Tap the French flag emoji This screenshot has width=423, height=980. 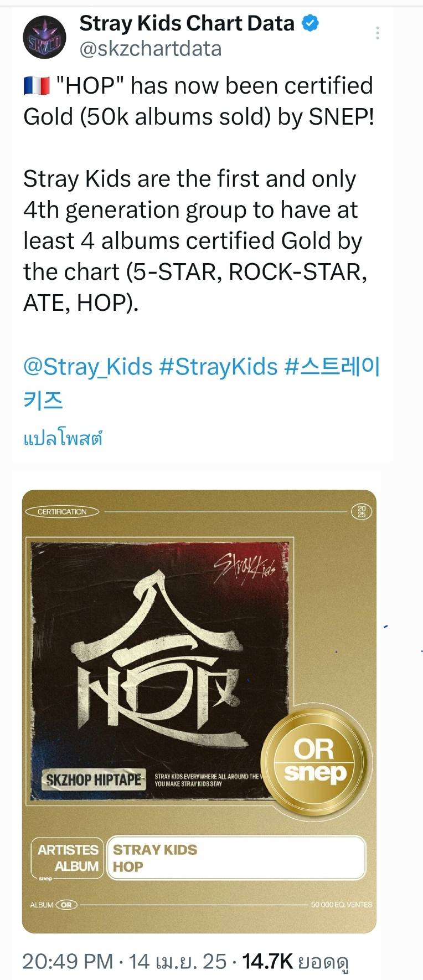click(37, 86)
